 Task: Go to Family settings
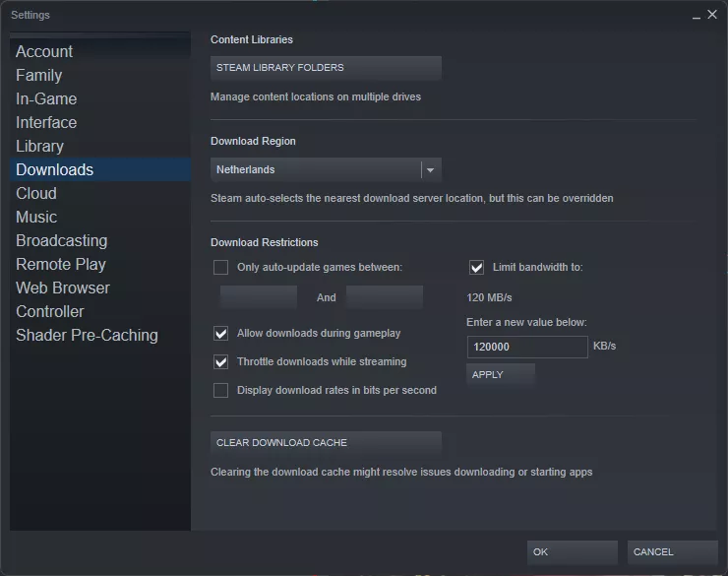coord(39,75)
